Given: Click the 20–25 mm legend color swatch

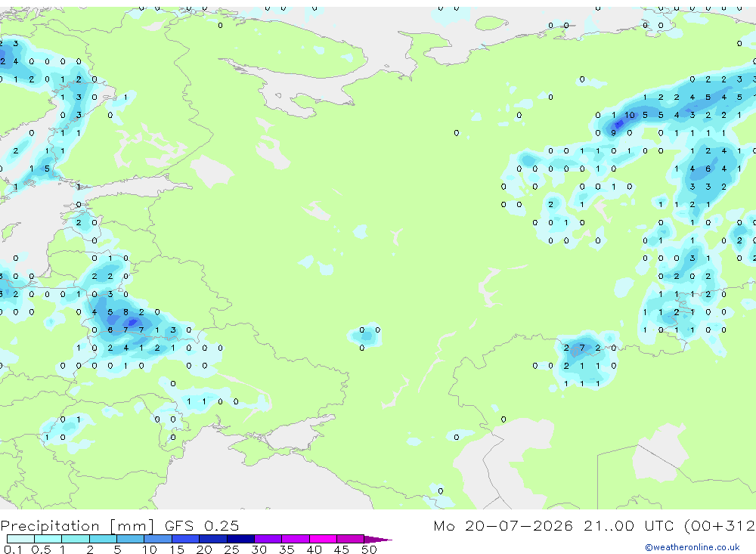Looking at the screenshot, I should [212, 539].
